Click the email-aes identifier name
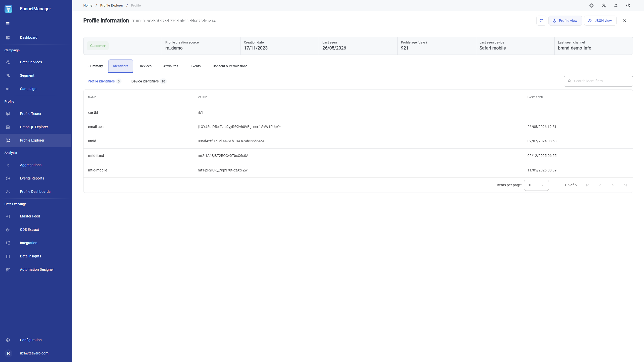This screenshot has height=362, width=644. (x=96, y=127)
